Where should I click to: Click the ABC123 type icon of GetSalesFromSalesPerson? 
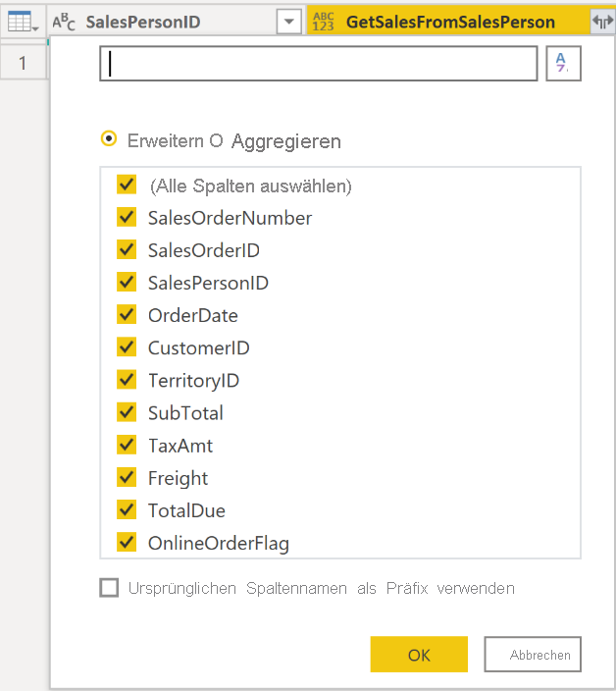[x=325, y=21]
